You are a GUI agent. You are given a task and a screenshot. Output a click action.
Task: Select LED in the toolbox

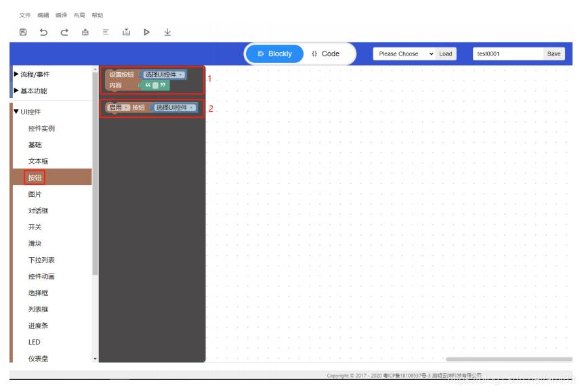(34, 342)
